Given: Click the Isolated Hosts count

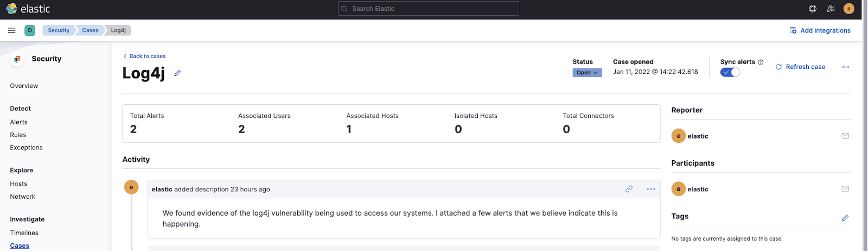Looking at the screenshot, I should tap(458, 129).
